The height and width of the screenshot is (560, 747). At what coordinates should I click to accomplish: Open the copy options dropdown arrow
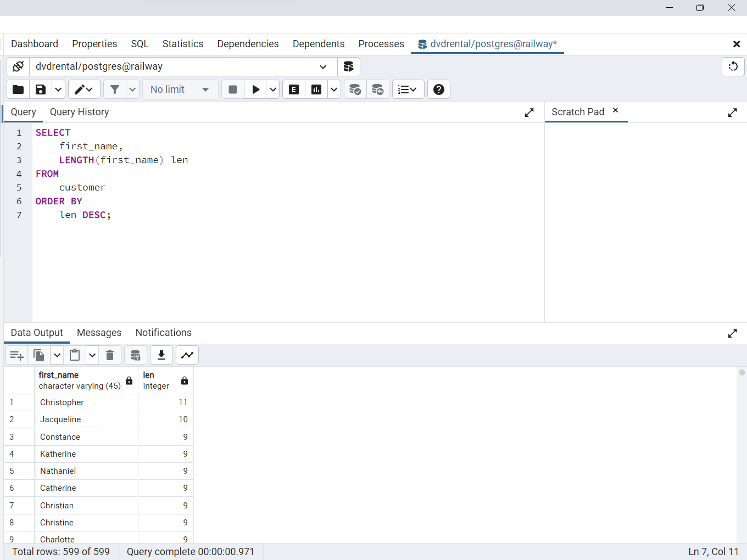(x=57, y=355)
